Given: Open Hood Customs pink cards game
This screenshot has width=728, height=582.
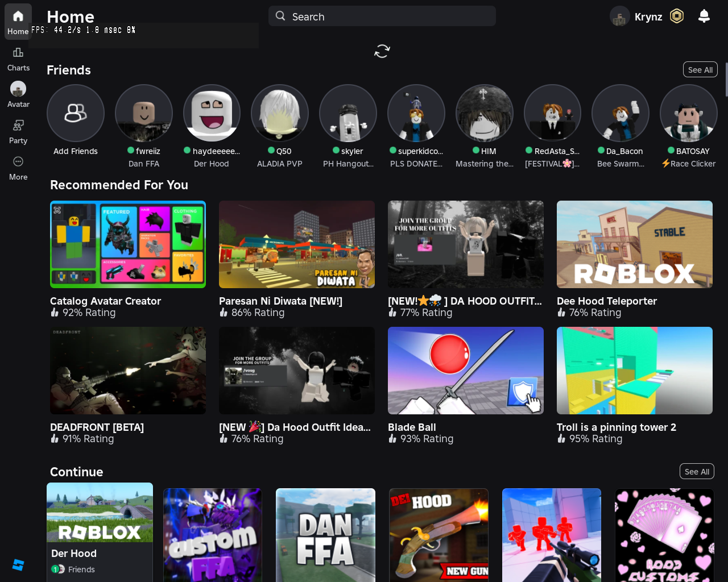Looking at the screenshot, I should pos(664,535).
